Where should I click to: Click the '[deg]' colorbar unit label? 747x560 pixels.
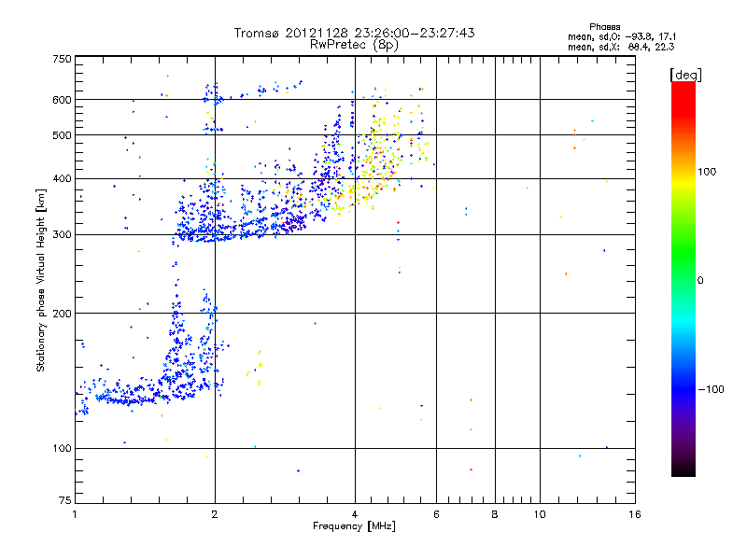685,75
